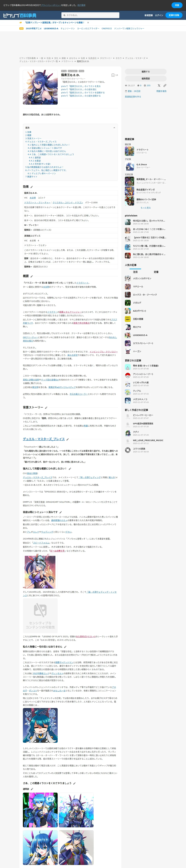Open the ログイン menu item

tap(159, 15)
